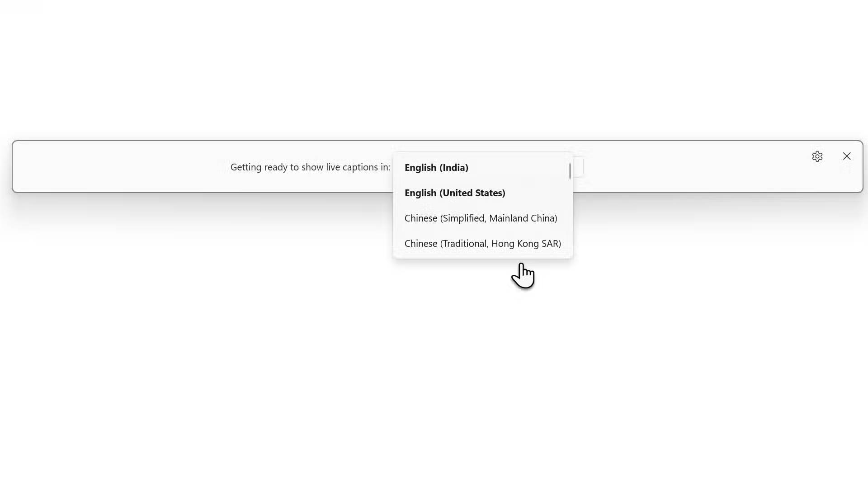Viewport: 868px width, 481px height.
Task: Pick Chinese (Simplified, Mainland China) option
Action: click(x=483, y=218)
